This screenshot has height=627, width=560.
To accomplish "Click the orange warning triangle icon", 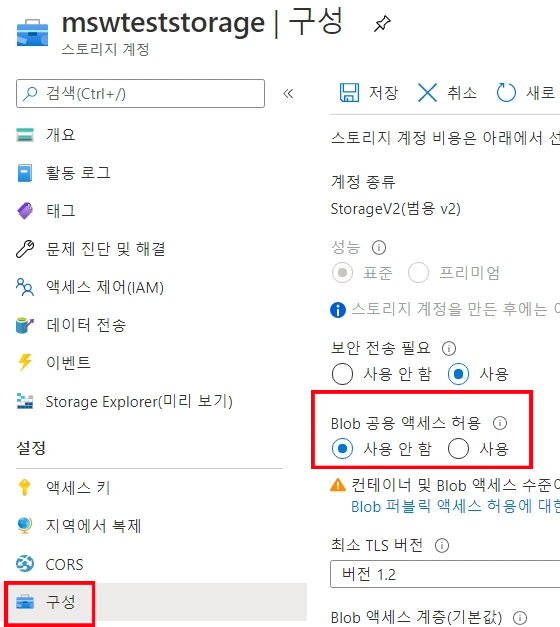I will tap(338, 485).
